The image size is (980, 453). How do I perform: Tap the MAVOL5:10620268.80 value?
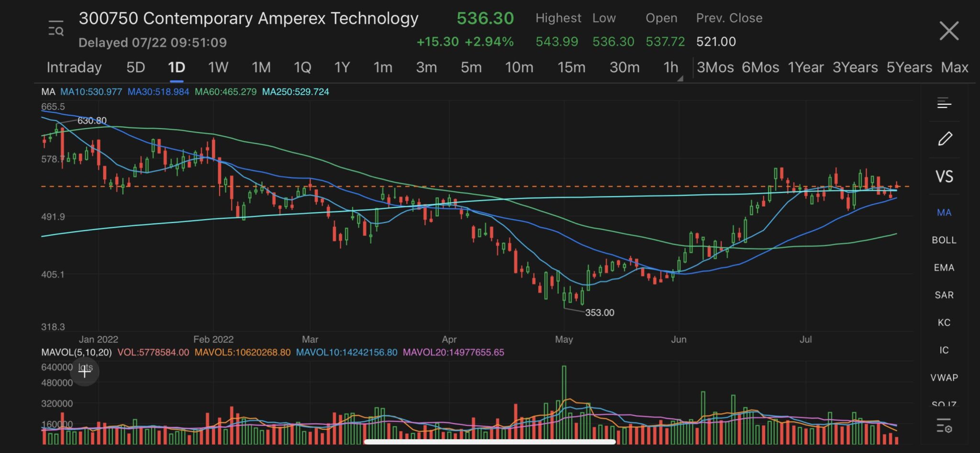point(243,353)
